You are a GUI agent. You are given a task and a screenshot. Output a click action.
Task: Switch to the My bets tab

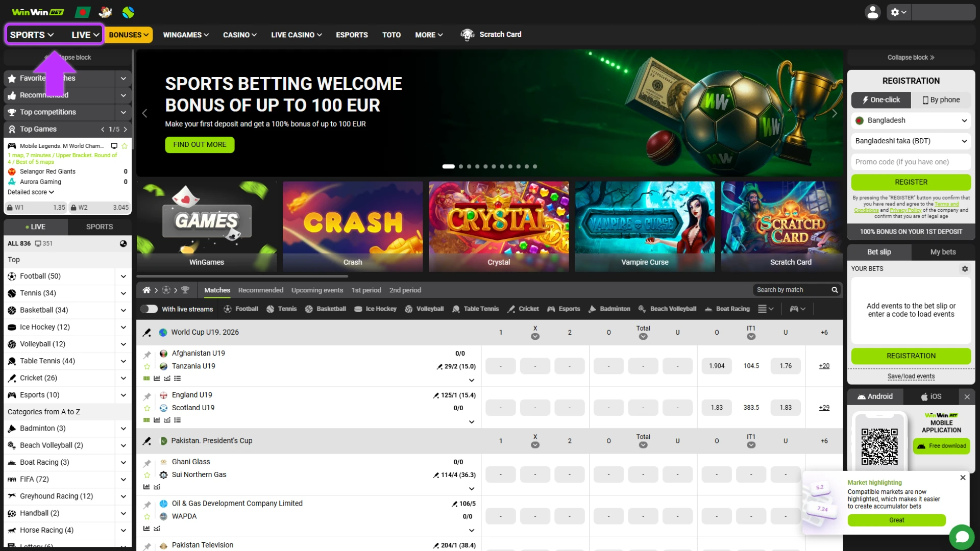942,252
